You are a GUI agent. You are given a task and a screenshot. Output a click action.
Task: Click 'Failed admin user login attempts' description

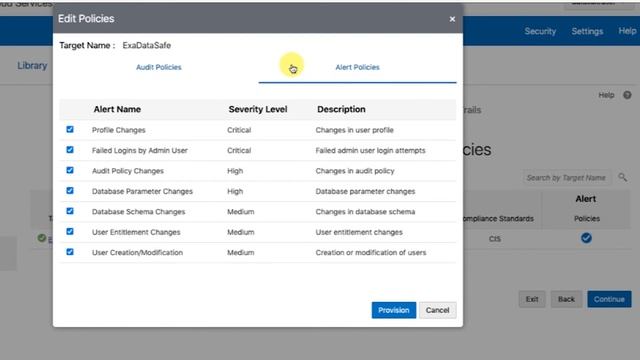[x=370, y=151]
